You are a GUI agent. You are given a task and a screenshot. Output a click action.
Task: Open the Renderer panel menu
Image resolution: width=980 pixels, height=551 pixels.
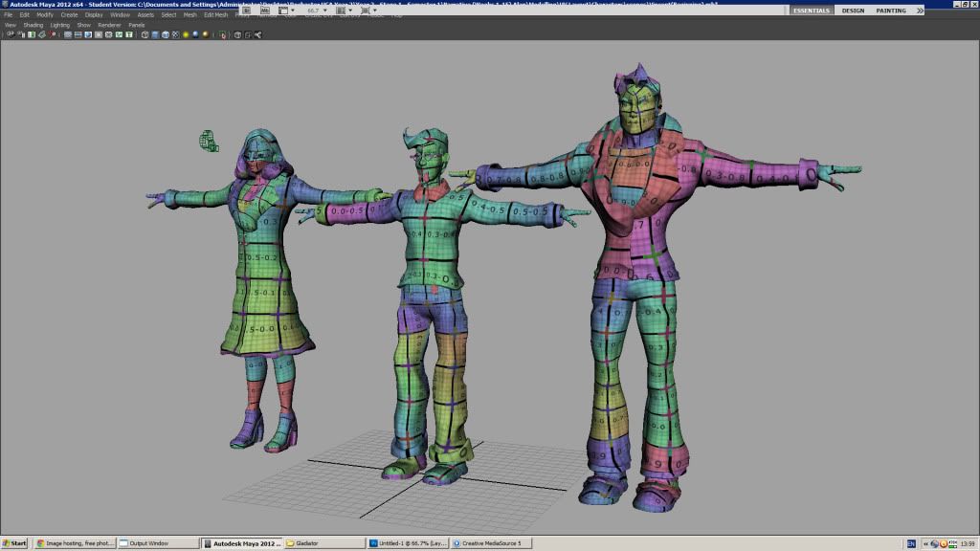[x=109, y=25]
